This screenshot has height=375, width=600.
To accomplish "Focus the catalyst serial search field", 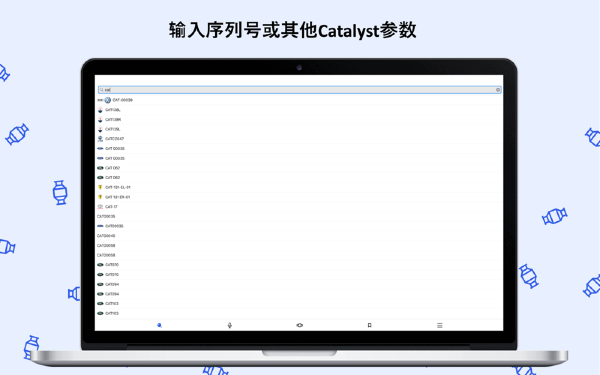I will click(300, 90).
